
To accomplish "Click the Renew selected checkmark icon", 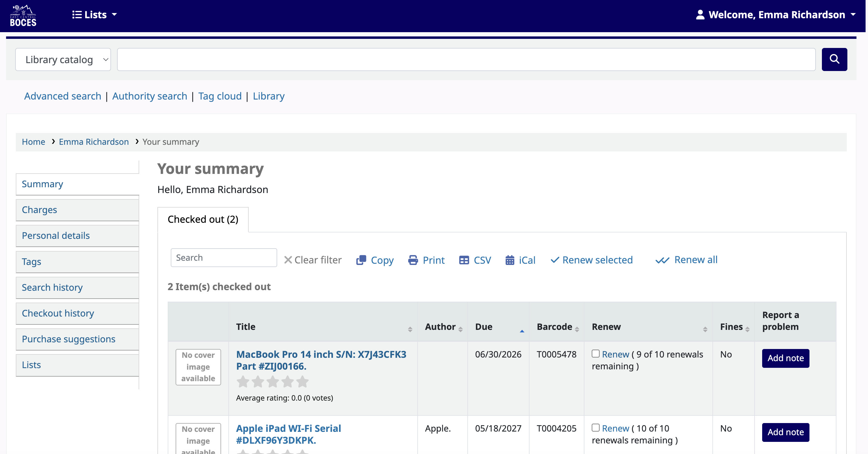I will (555, 260).
